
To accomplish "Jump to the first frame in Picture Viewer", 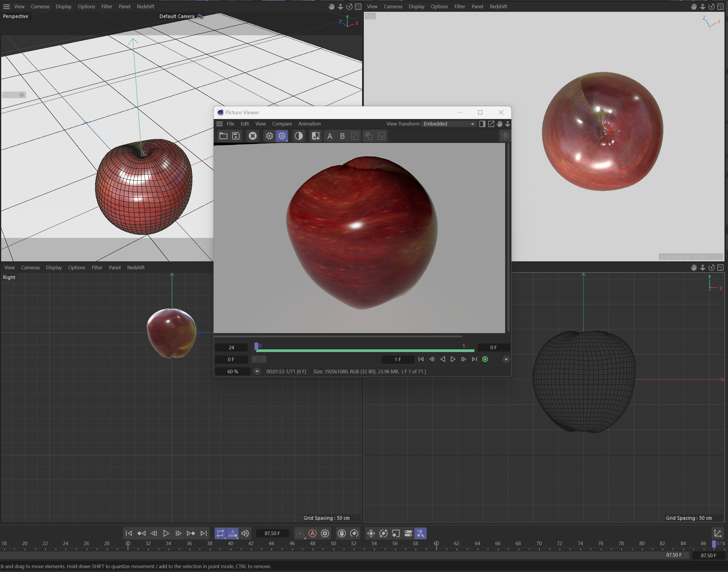I will 421,359.
